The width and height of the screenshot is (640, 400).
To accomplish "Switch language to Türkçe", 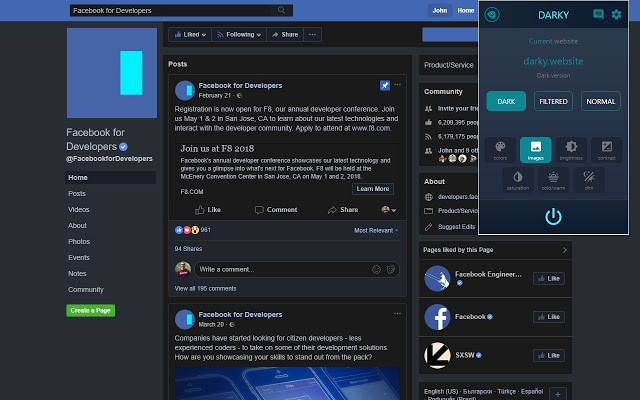I will (x=507, y=391).
